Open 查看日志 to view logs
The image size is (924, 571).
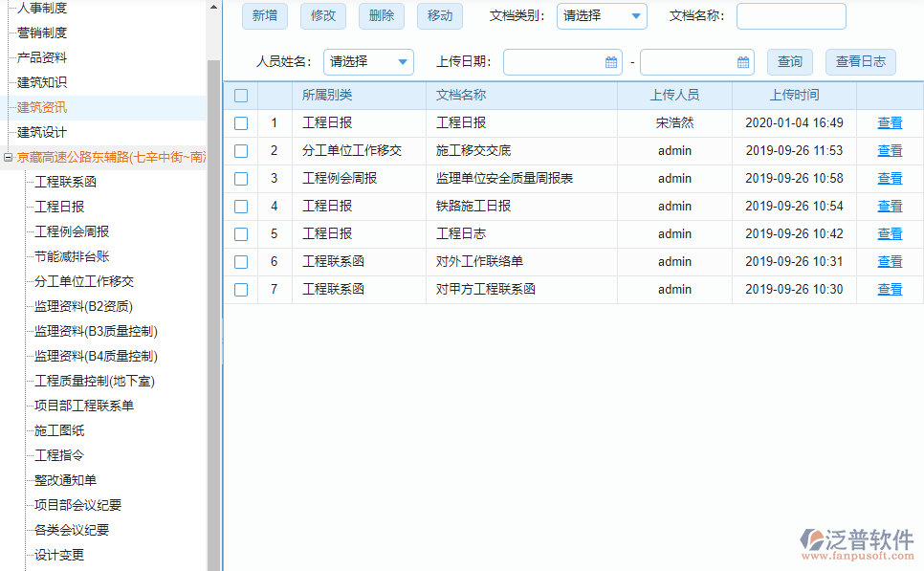(863, 61)
